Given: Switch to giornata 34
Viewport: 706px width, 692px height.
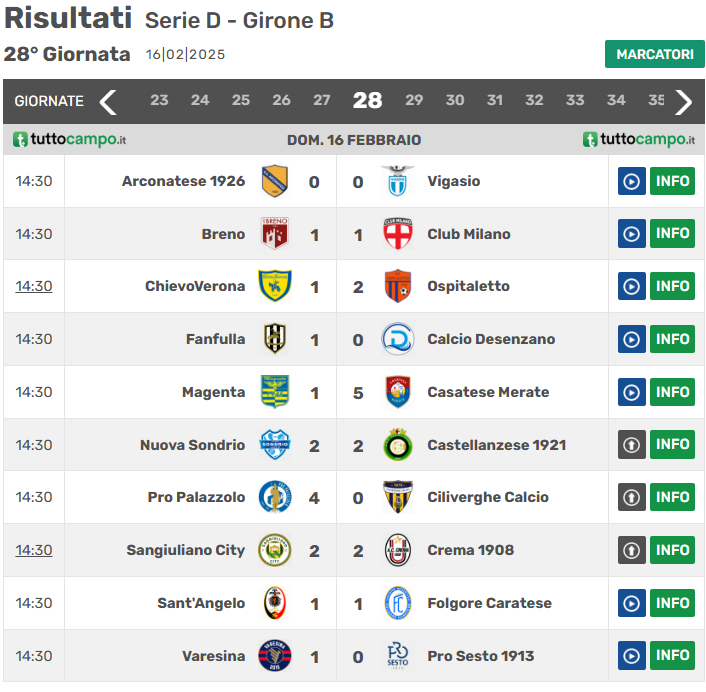Looking at the screenshot, I should (x=616, y=100).
